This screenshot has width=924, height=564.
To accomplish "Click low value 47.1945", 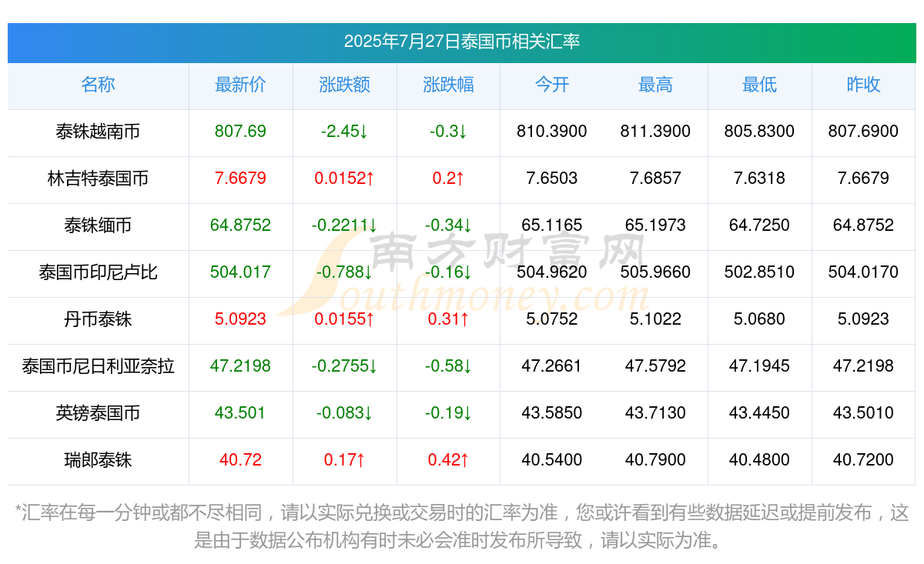I will tap(759, 366).
